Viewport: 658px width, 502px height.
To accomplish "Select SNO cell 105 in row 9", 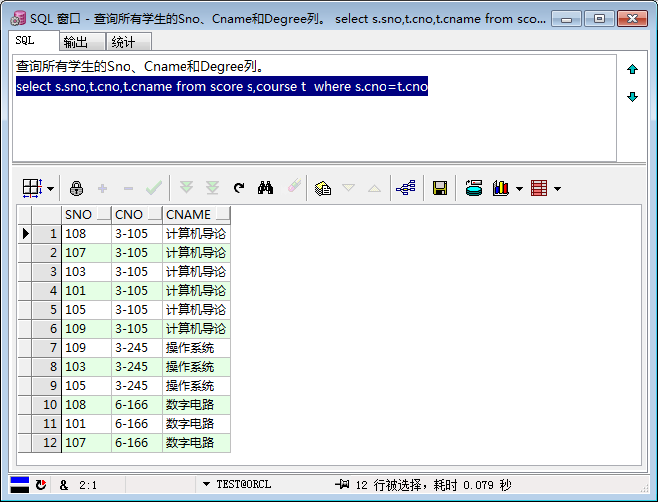I will pos(86,386).
